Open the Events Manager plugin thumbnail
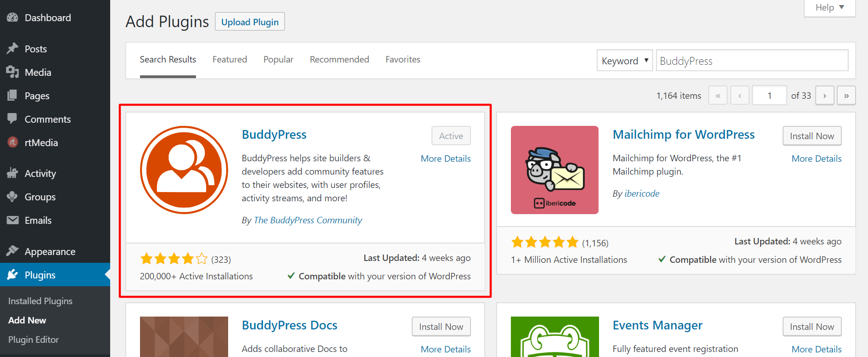The width and height of the screenshot is (868, 357). pyautogui.click(x=554, y=337)
